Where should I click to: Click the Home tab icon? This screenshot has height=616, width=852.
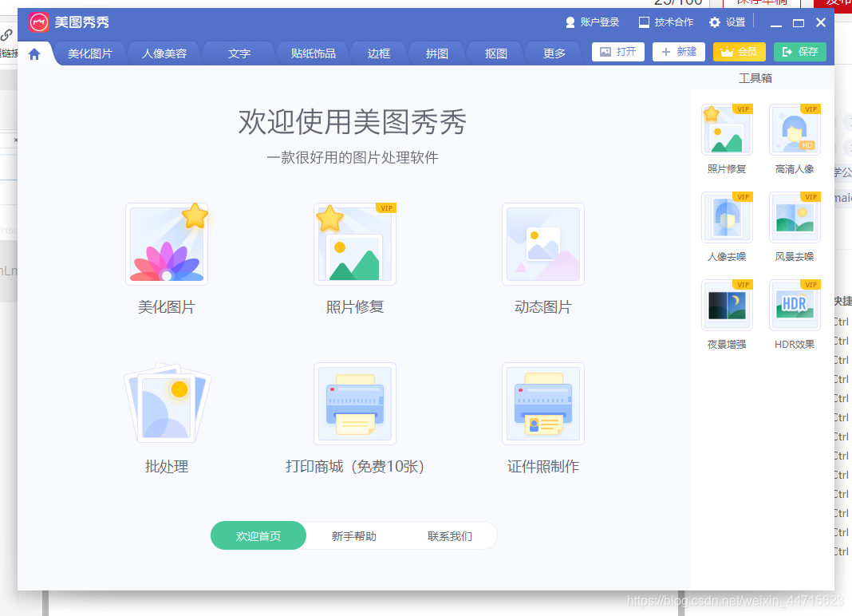coord(34,53)
